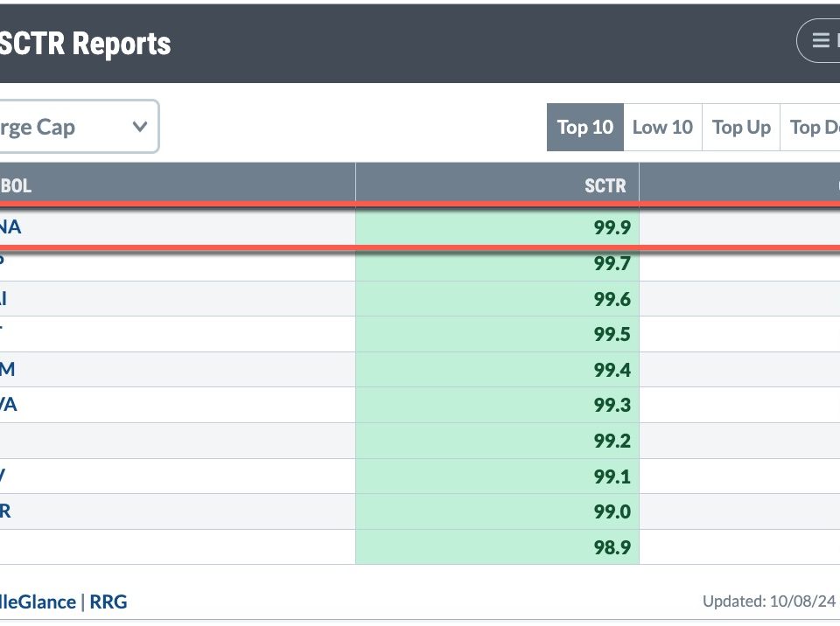Click the highlighted symbol ending in NA
The width and height of the screenshot is (840, 626).
[x=10, y=227]
